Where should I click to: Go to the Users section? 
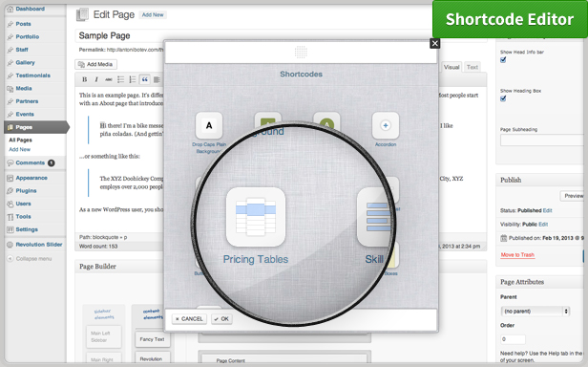(x=23, y=204)
